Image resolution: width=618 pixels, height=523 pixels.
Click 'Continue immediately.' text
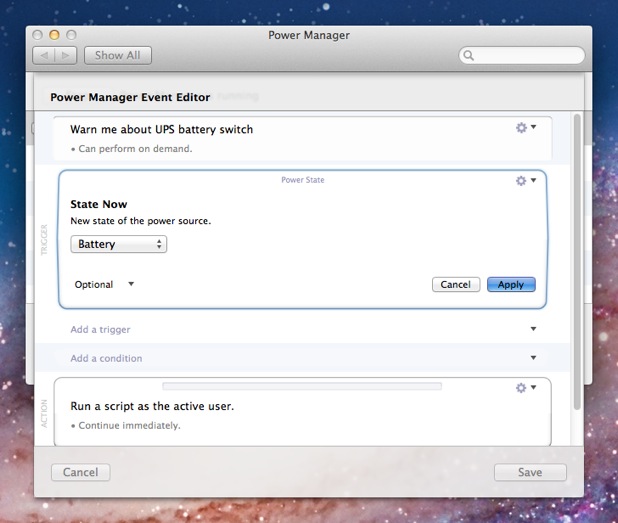click(x=129, y=426)
